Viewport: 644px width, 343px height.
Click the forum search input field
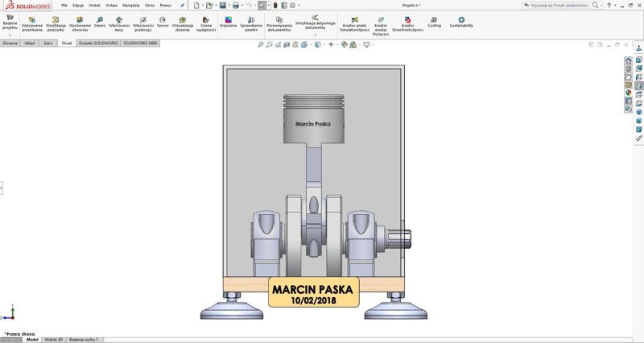pos(558,5)
